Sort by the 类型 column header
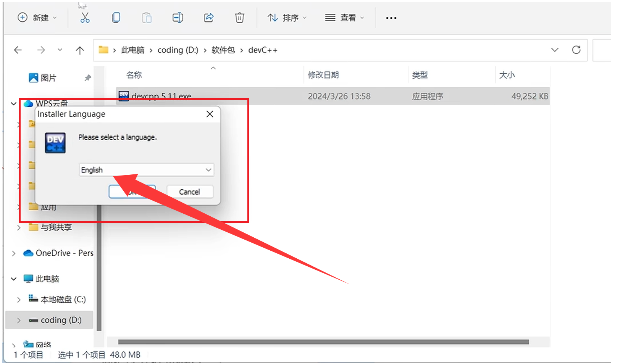623x364 pixels. pyautogui.click(x=420, y=75)
